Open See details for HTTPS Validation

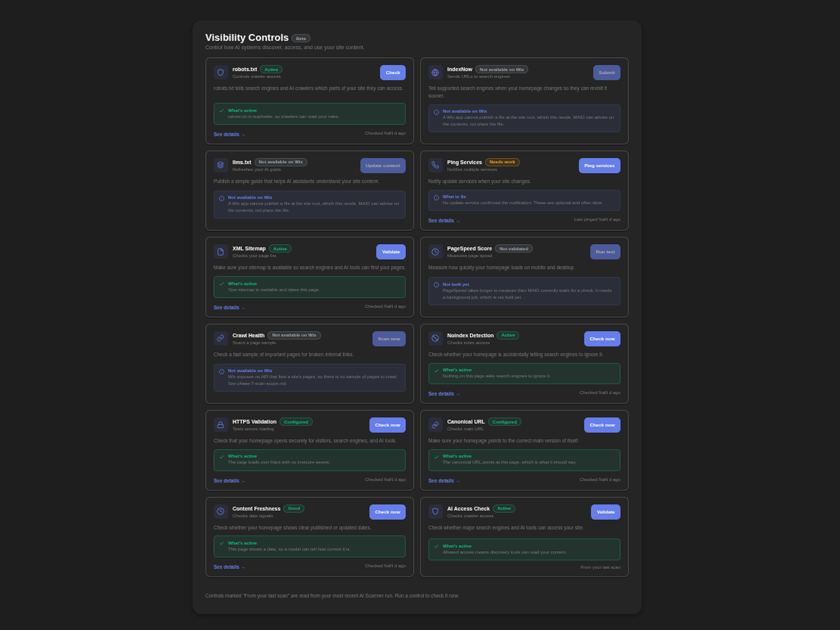click(x=229, y=481)
